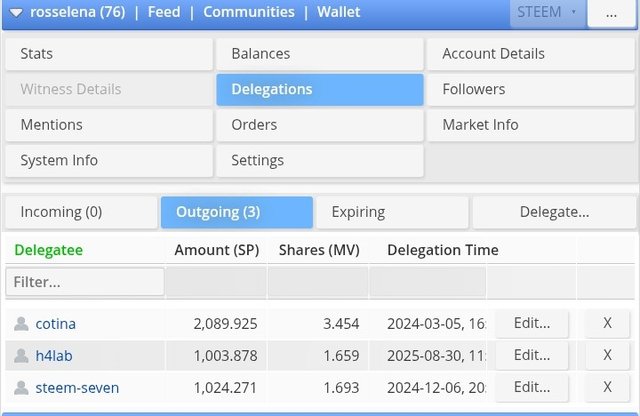The width and height of the screenshot is (640, 416).
Task: Click the user icon beside cotina
Action: [x=21, y=324]
